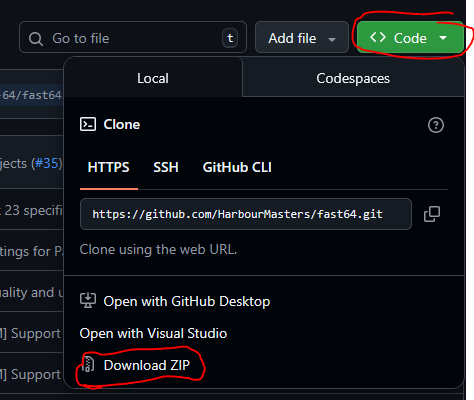This screenshot has width=474, height=400.
Task: Click the angle brackets icon on Code button
Action: click(x=378, y=37)
